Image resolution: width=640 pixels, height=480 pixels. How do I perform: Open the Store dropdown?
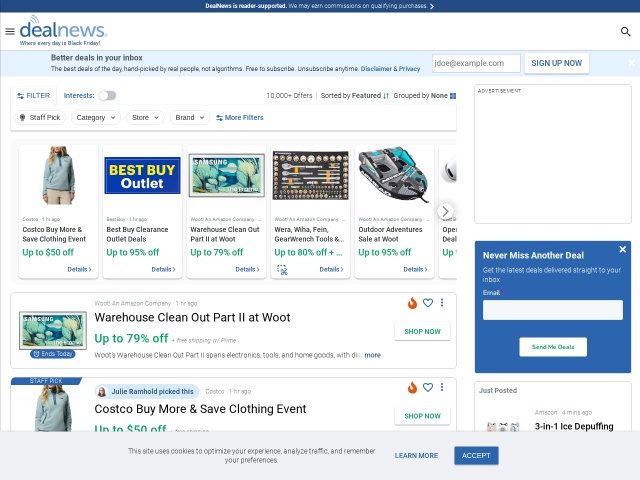(x=145, y=118)
